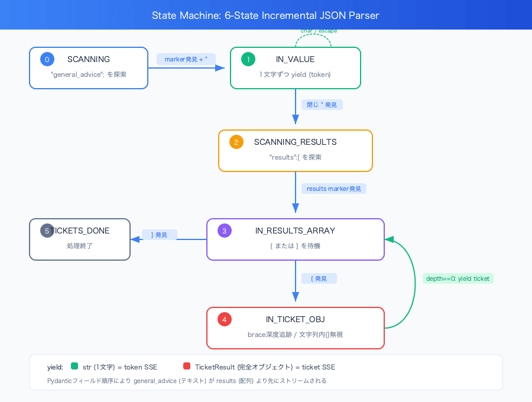Click the 'str (1文字) = token SSE' legend text
The width and height of the screenshot is (532, 402).
[x=120, y=367]
